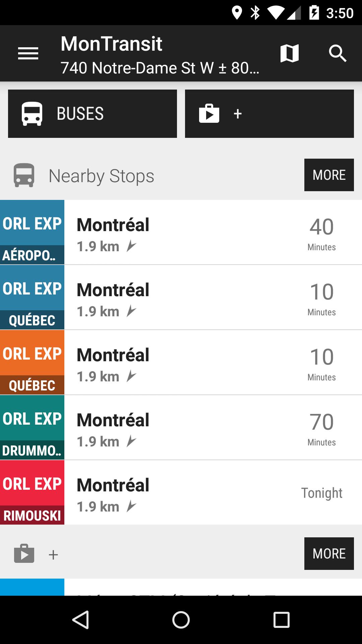362x644 pixels.
Task: Tap the compass arrow on Aéroport stop
Action: pyautogui.click(x=131, y=246)
